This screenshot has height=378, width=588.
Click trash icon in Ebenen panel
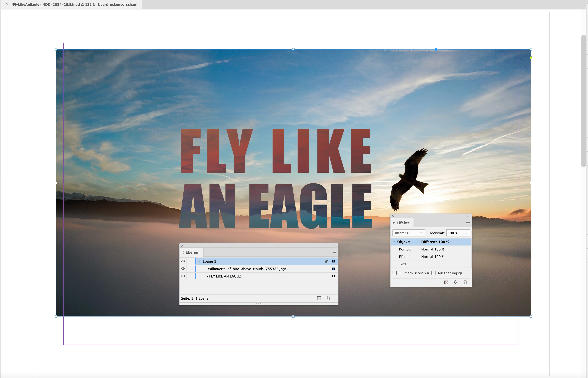tap(328, 298)
